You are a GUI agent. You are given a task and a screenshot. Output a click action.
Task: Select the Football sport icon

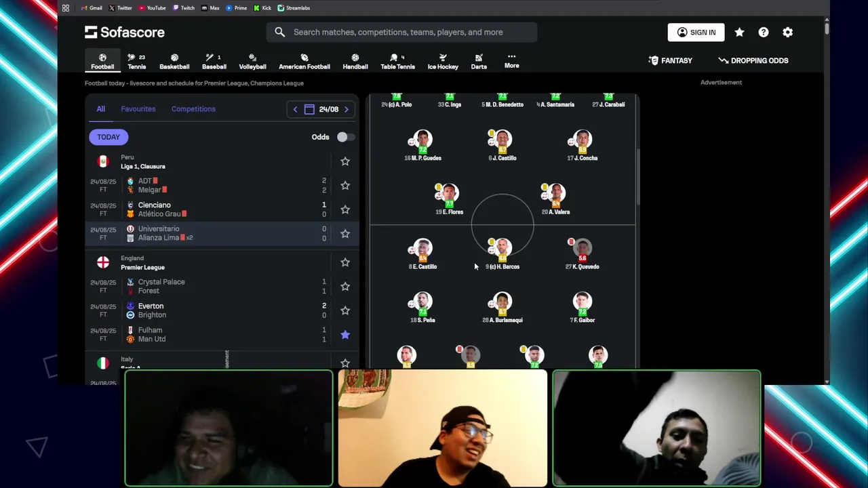(102, 61)
